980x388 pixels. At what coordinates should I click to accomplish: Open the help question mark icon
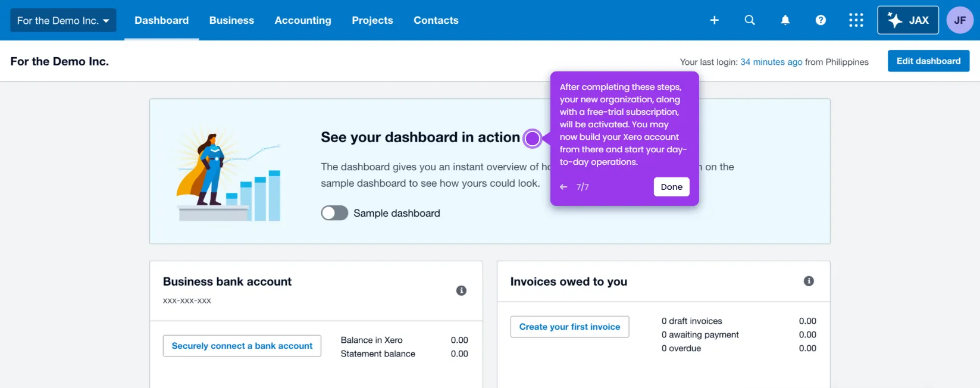[821, 20]
